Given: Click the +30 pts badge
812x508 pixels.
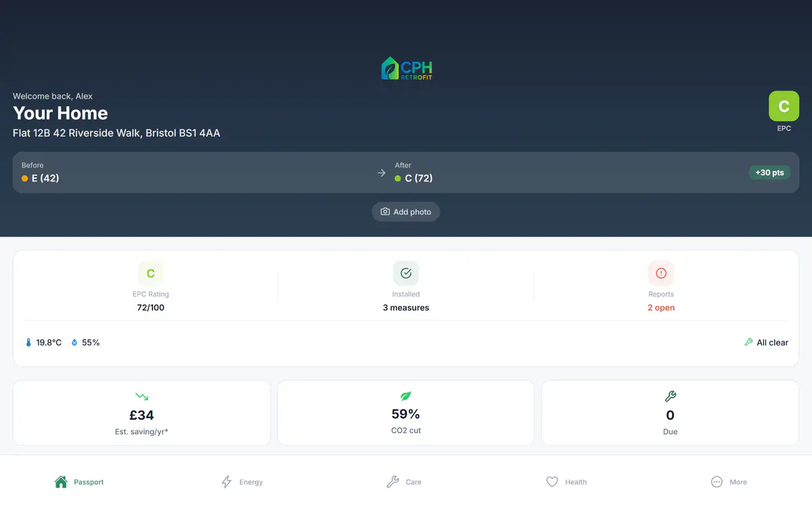Looking at the screenshot, I should coord(769,173).
